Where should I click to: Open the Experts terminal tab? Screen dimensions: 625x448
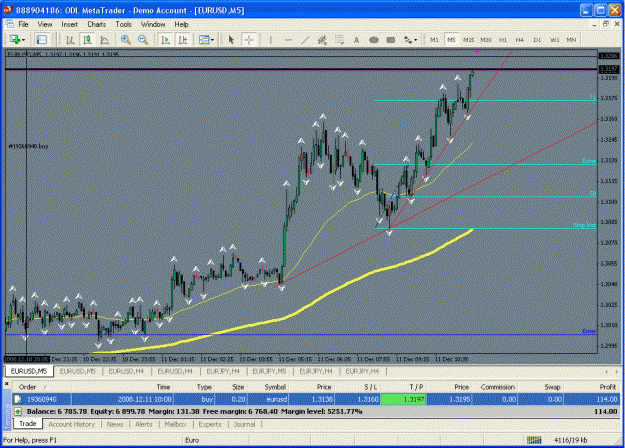pyautogui.click(x=210, y=424)
